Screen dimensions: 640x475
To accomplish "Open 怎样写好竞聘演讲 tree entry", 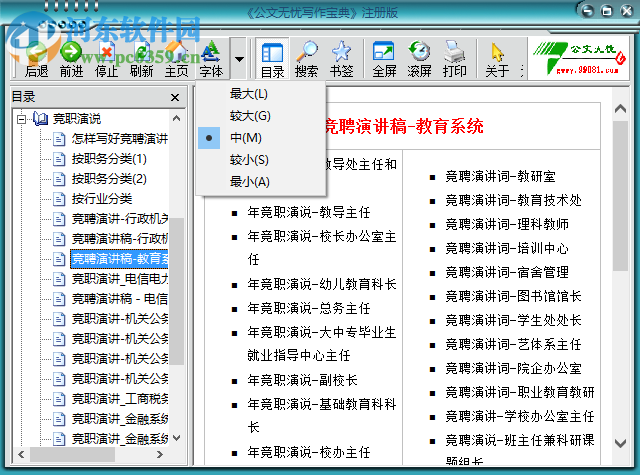I will (x=120, y=139).
